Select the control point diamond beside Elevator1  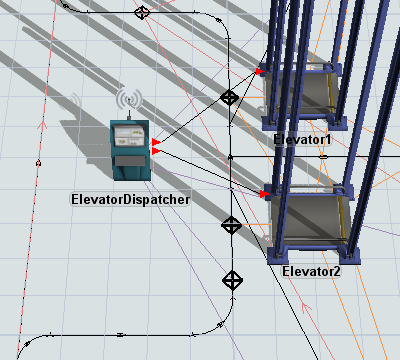coord(229,97)
